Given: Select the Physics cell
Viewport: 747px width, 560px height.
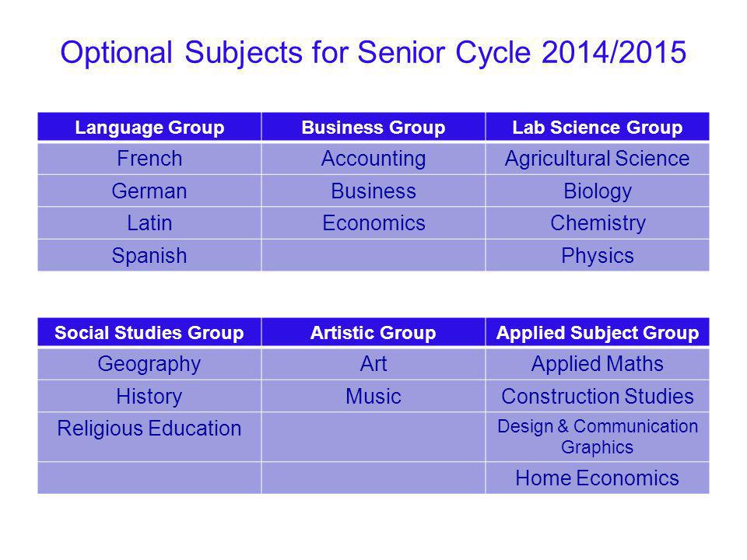Looking at the screenshot, I should (x=598, y=255).
